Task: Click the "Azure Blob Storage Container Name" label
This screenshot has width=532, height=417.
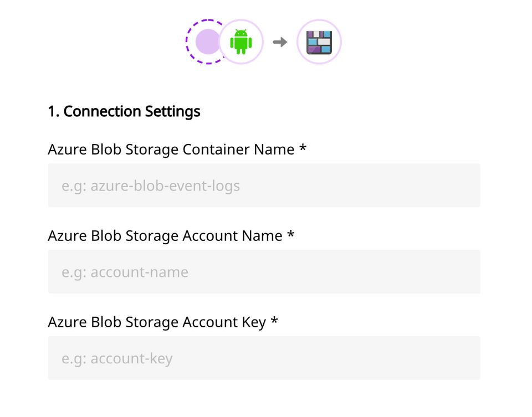Action: tap(171, 150)
